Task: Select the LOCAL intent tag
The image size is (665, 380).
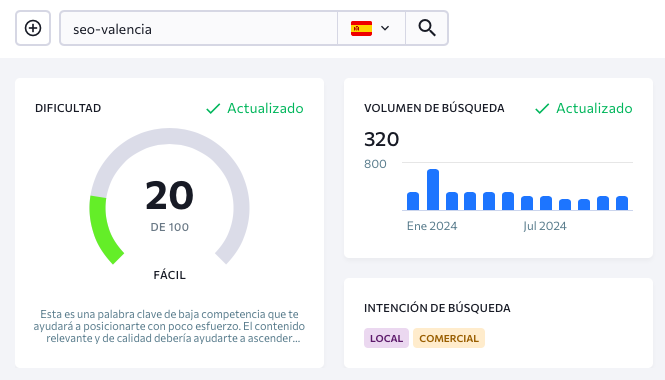Action: click(x=386, y=338)
